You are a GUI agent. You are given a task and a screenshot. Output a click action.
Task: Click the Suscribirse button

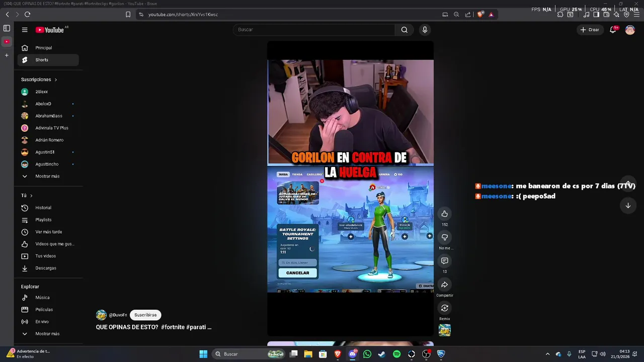[x=145, y=315]
